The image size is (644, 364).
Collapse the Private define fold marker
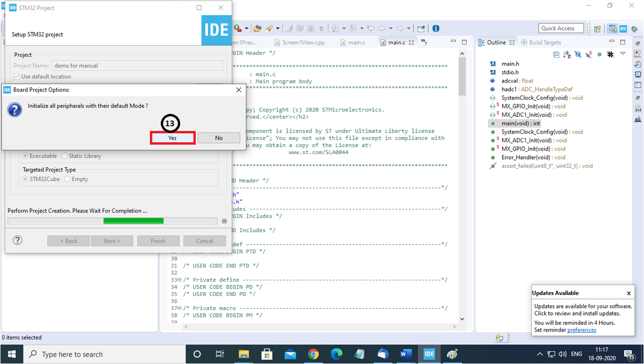(x=179, y=280)
